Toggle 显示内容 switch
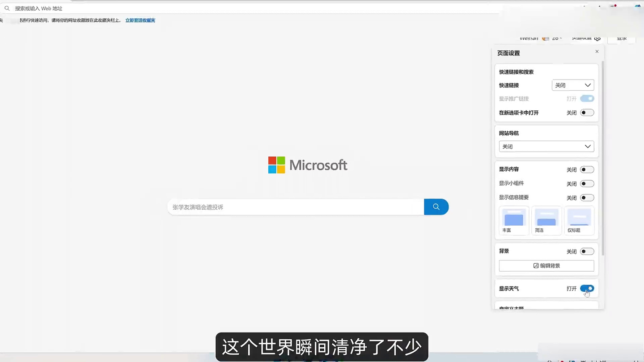The image size is (644, 362). click(587, 170)
